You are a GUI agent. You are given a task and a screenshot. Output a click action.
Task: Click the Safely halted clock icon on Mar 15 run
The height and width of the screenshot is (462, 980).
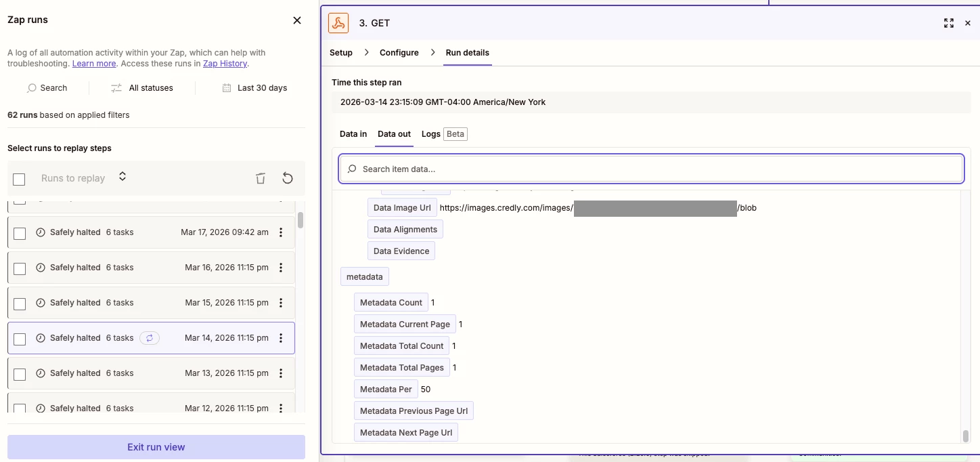point(41,303)
